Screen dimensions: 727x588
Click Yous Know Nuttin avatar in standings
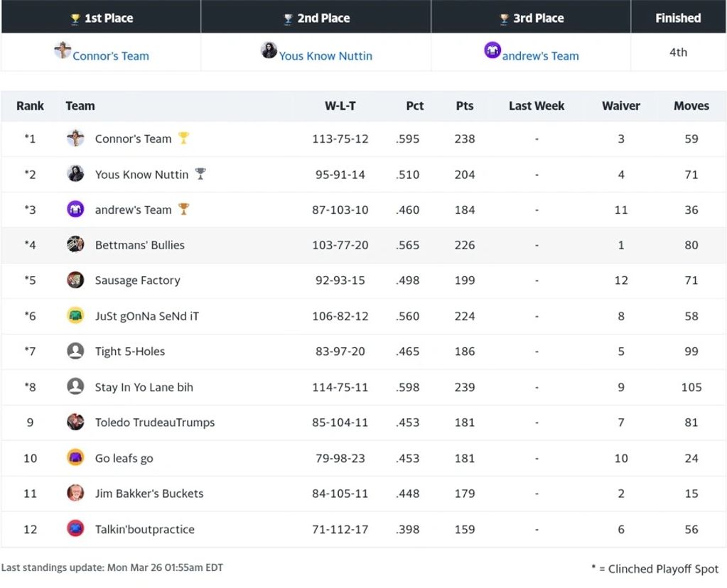[x=75, y=174]
